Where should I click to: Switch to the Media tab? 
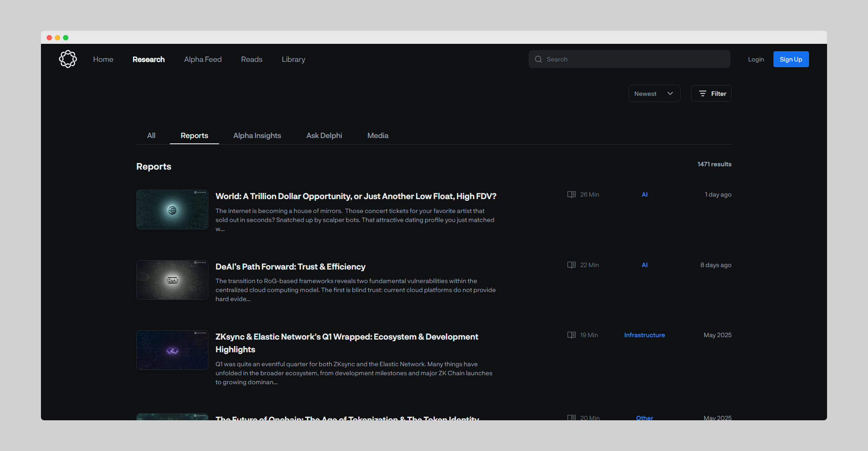[x=378, y=136]
